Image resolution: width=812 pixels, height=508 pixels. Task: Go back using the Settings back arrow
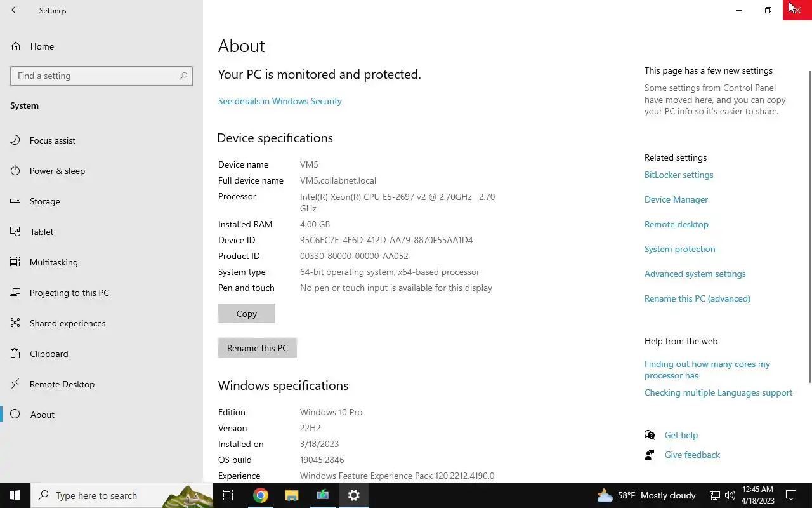15,10
